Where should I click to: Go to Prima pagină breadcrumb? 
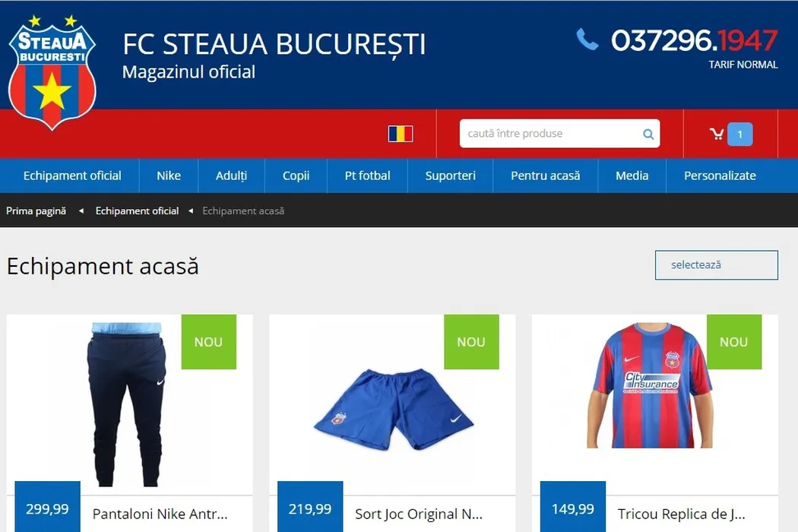pyautogui.click(x=36, y=211)
